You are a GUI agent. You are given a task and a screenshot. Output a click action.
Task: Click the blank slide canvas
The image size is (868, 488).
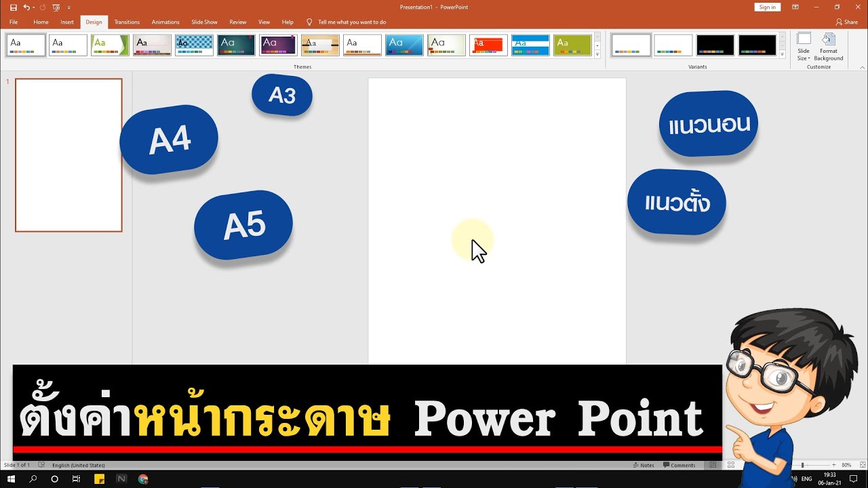(x=497, y=220)
